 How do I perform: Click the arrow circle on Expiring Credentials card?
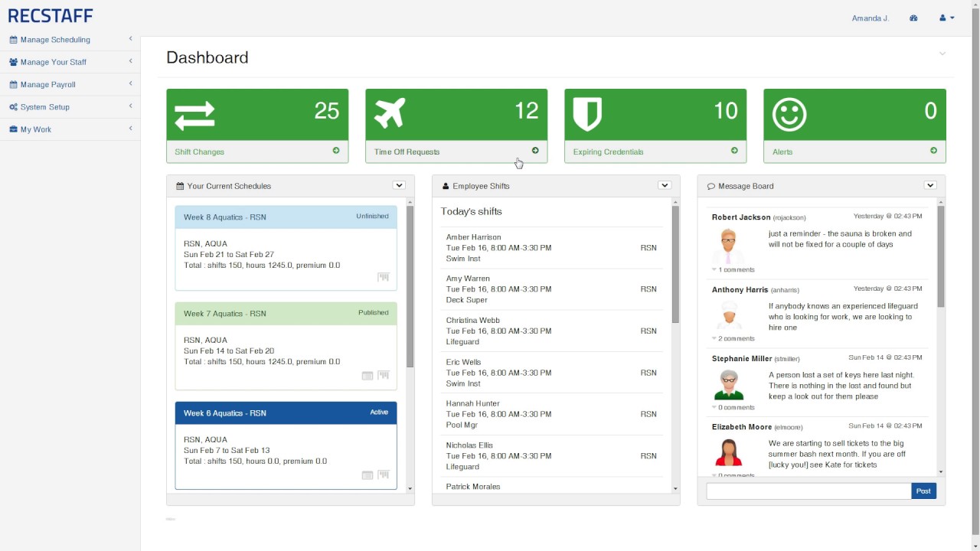tap(734, 151)
